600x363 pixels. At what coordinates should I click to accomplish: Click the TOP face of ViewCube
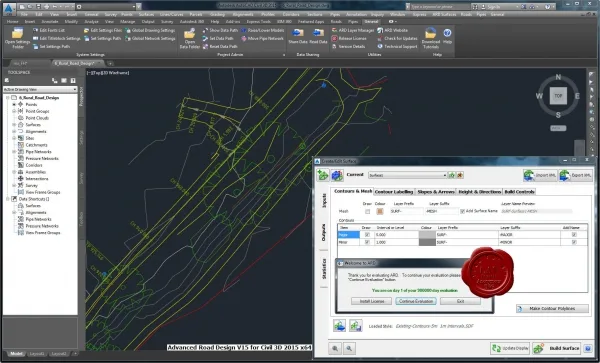(558, 96)
